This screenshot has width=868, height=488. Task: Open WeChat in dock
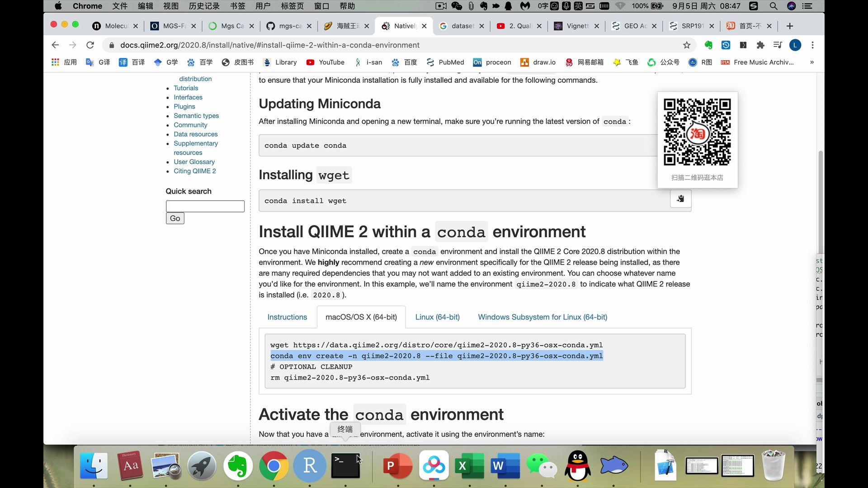click(x=542, y=466)
